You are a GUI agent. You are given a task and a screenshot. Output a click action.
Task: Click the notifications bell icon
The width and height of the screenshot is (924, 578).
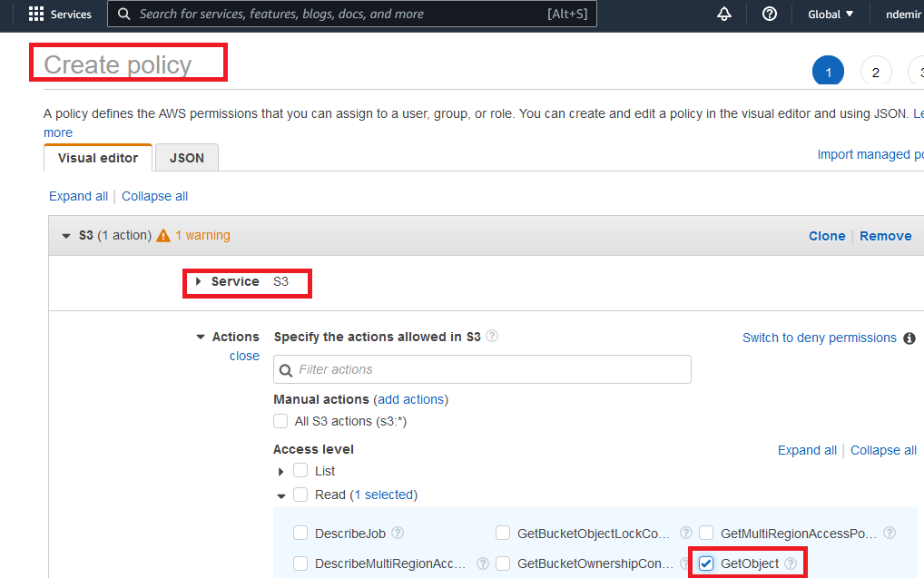coord(724,15)
